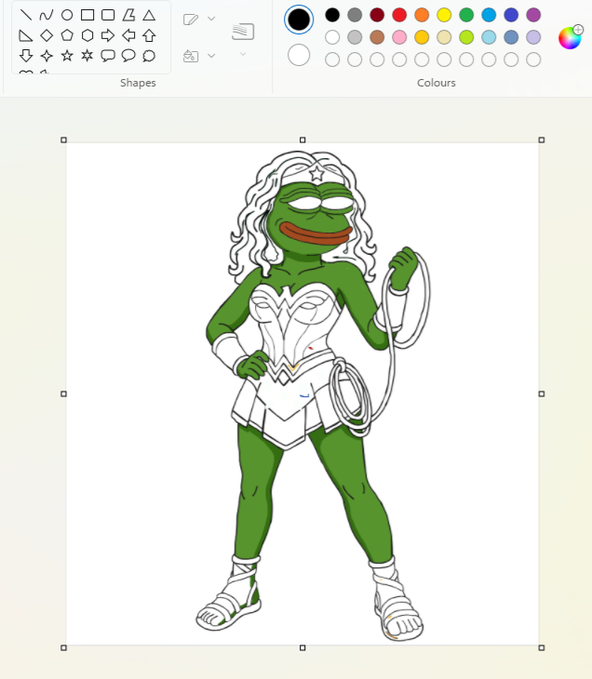Pick the lime palette swatch
Viewport: 592px width, 679px height.
pos(466,37)
